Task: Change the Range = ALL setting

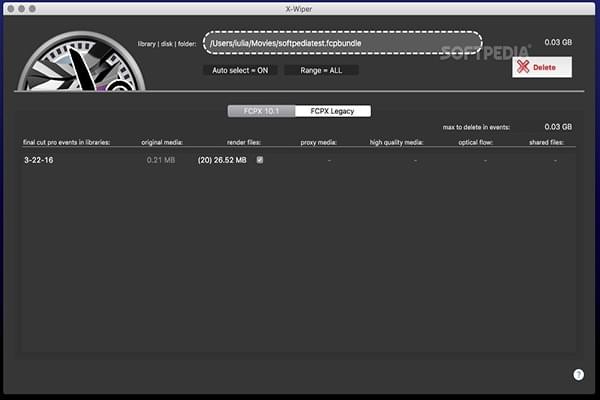Action: point(321,70)
